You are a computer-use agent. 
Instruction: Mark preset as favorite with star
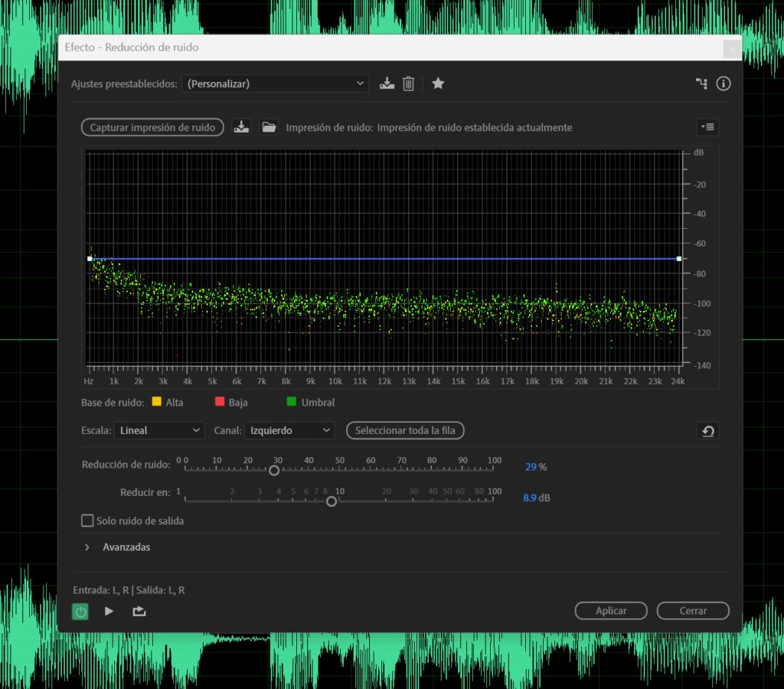coord(438,83)
